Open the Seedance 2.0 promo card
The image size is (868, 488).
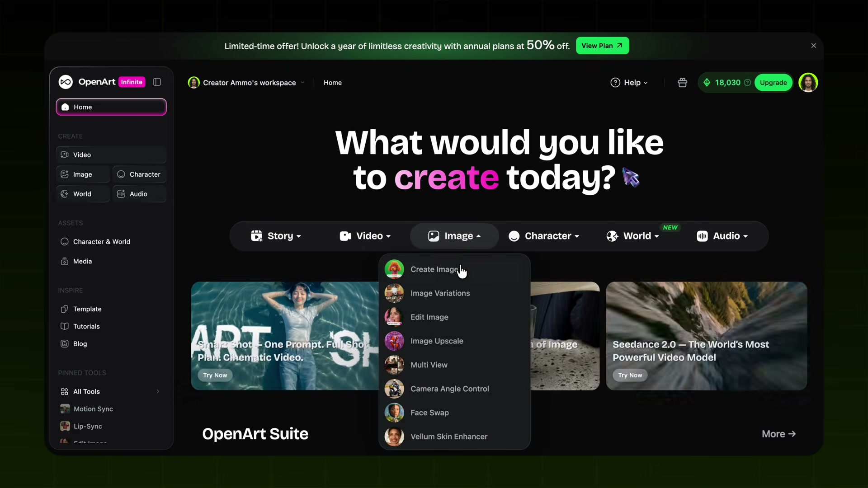pyautogui.click(x=707, y=336)
